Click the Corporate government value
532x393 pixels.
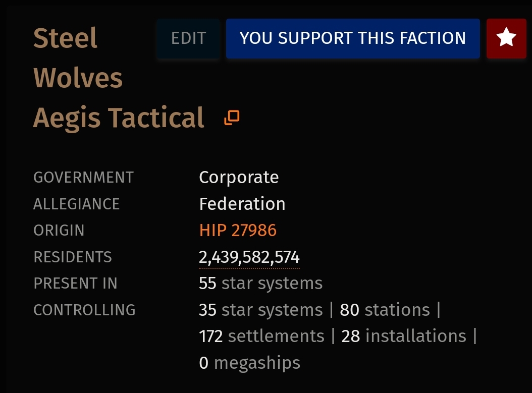239,178
